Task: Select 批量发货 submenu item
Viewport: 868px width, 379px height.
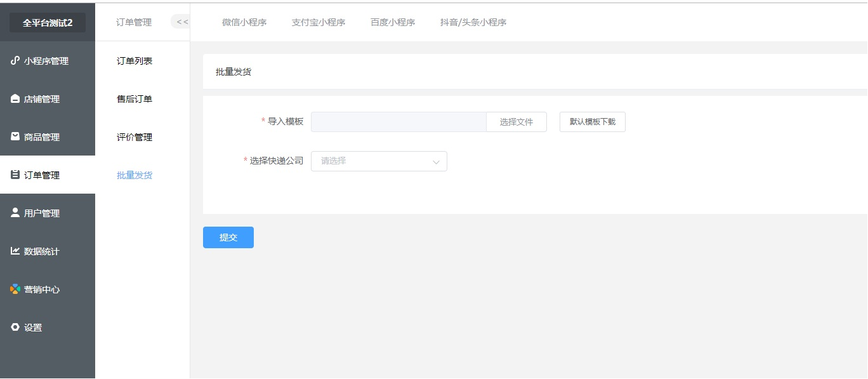Action: [135, 175]
